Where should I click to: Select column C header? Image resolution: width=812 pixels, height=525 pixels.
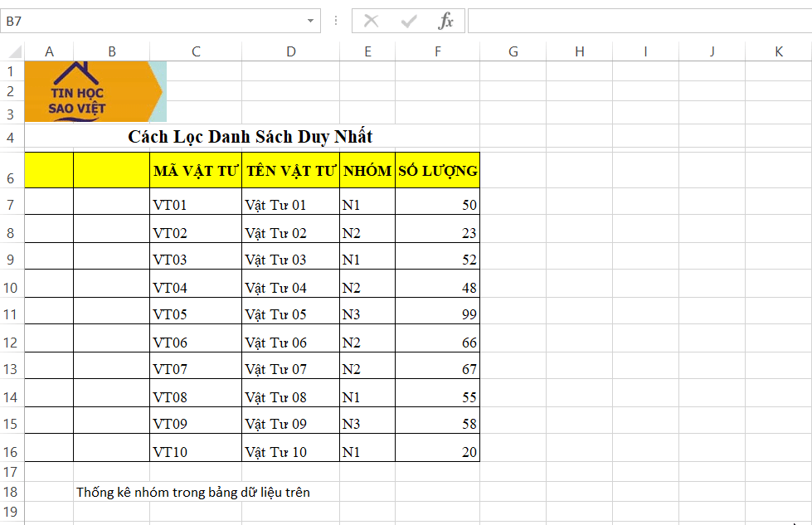(196, 51)
